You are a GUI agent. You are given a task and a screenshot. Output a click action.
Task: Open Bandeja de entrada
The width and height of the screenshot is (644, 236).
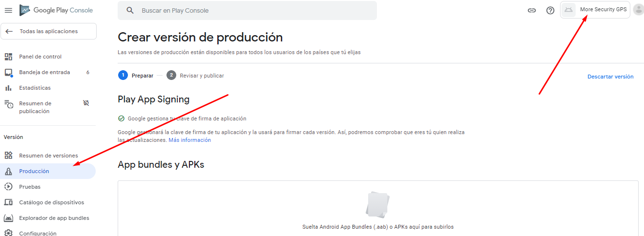(44, 72)
